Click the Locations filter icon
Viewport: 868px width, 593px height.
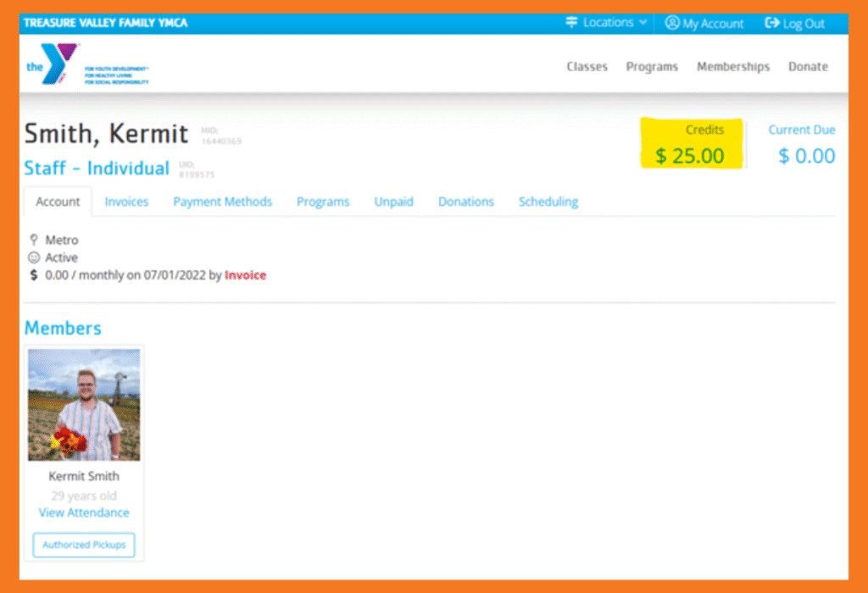click(571, 22)
